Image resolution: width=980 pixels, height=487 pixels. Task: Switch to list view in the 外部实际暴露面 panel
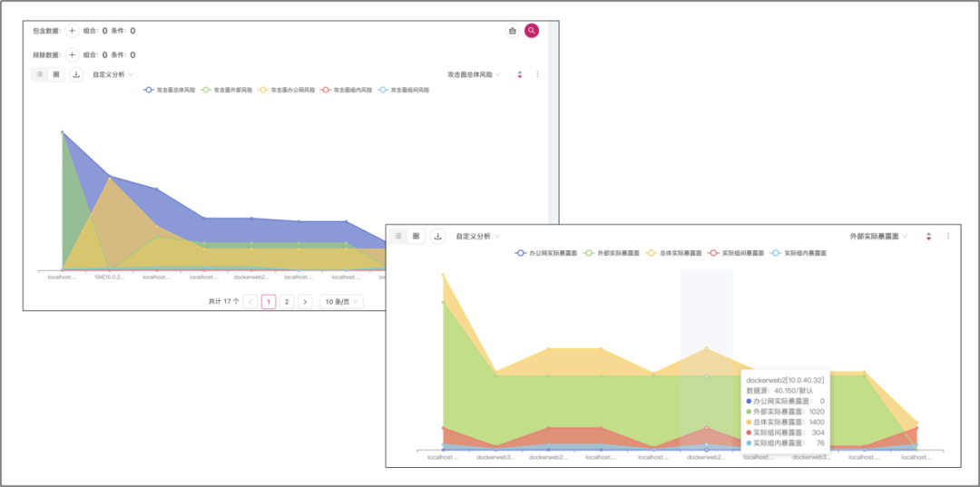398,236
